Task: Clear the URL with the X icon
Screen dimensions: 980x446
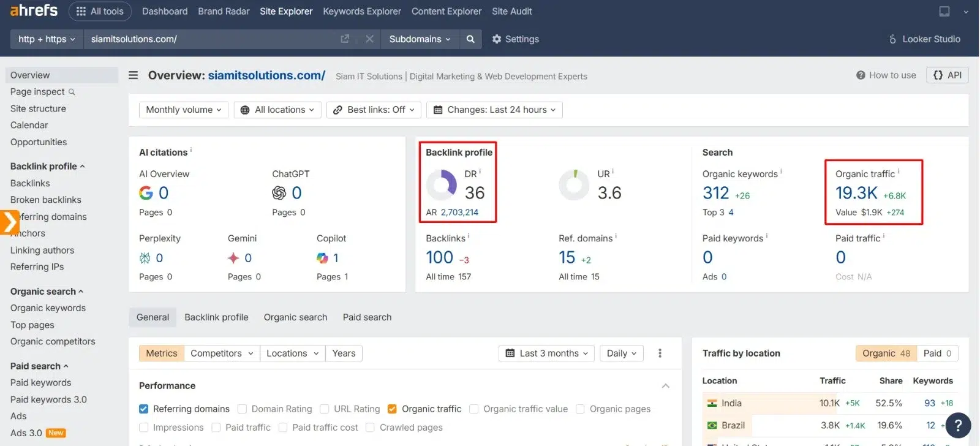Action: tap(369, 39)
